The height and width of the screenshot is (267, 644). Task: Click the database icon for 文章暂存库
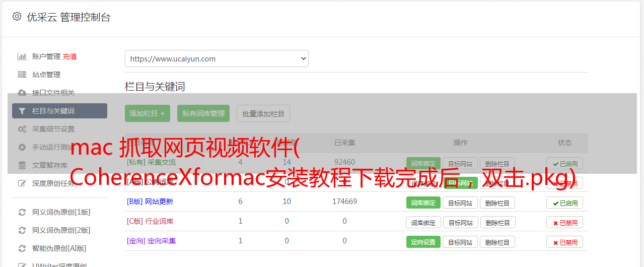click(22, 165)
